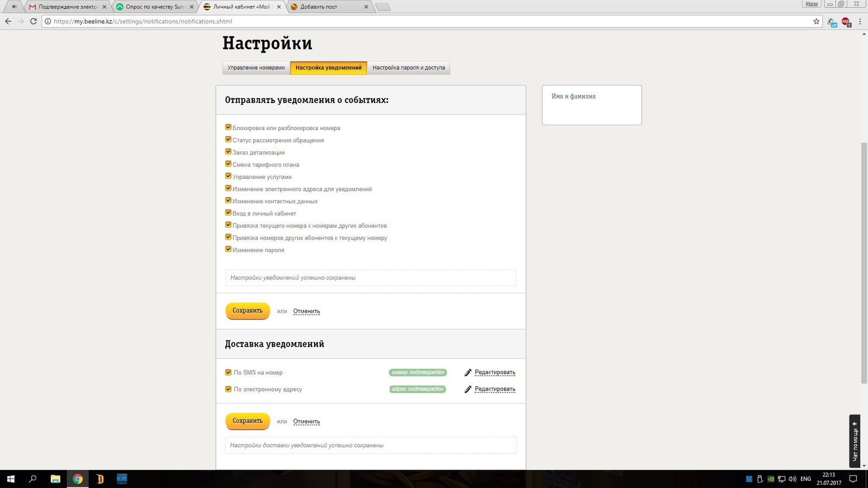Viewport: 868px width, 488px height.
Task: Close the Gmail 'Подтверждение электр' tab
Action: (x=104, y=7)
